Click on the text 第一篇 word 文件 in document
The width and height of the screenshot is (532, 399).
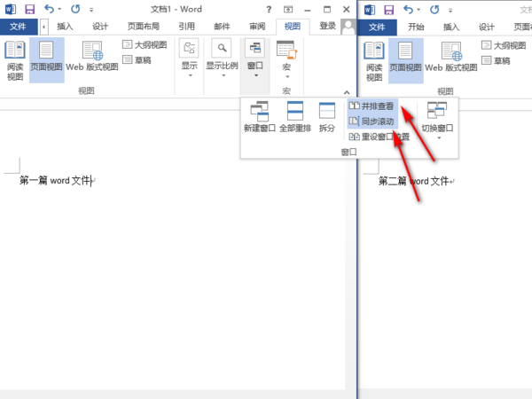tap(55, 180)
